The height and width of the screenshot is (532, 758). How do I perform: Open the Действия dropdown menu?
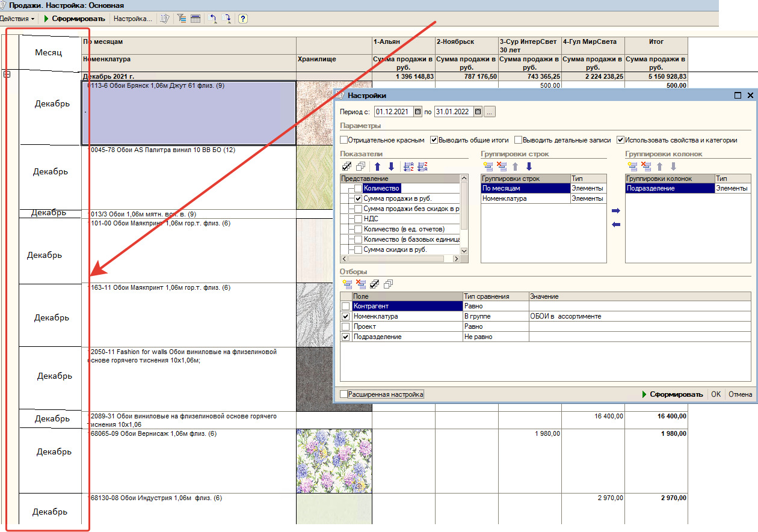pyautogui.click(x=17, y=19)
